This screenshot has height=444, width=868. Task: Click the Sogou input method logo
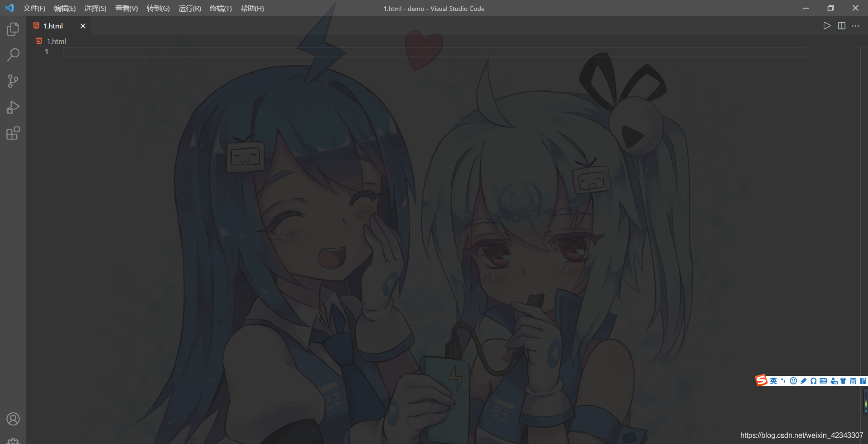761,380
